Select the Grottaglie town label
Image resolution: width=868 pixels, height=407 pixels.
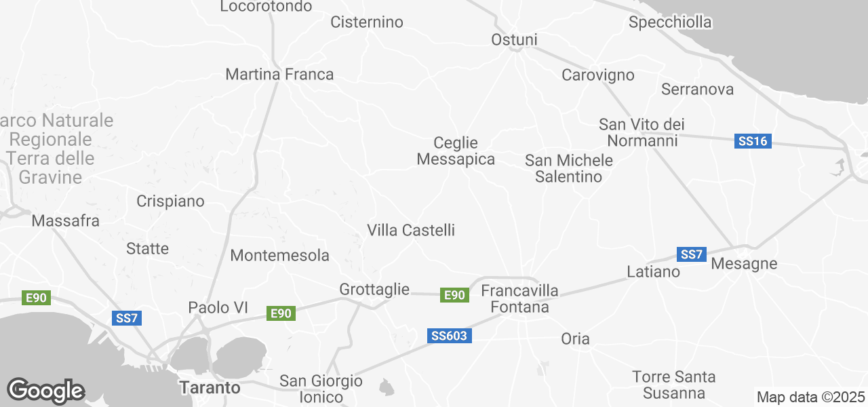pyautogui.click(x=374, y=290)
